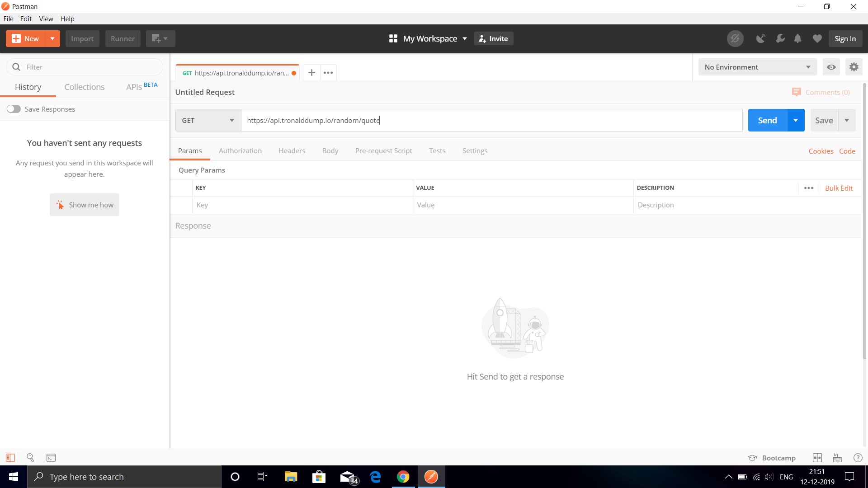
Task: Click the Import button
Action: tap(82, 39)
